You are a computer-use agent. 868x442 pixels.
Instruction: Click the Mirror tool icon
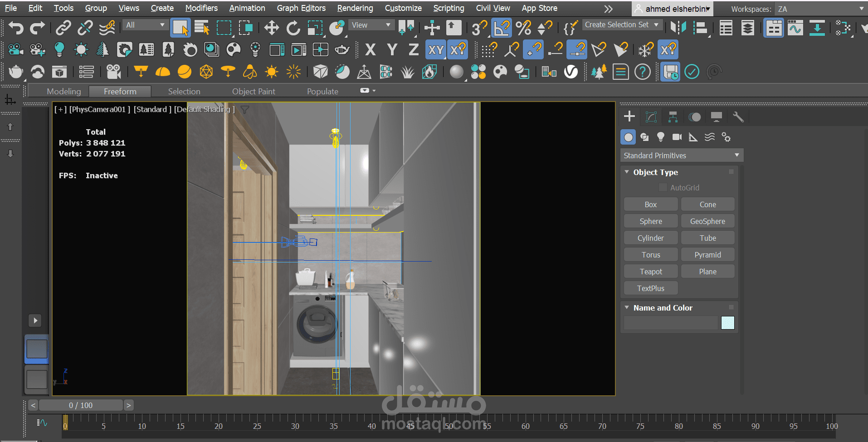coord(678,28)
